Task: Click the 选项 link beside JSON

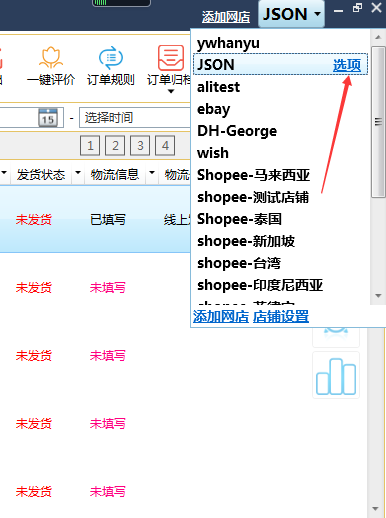Action: point(347,65)
